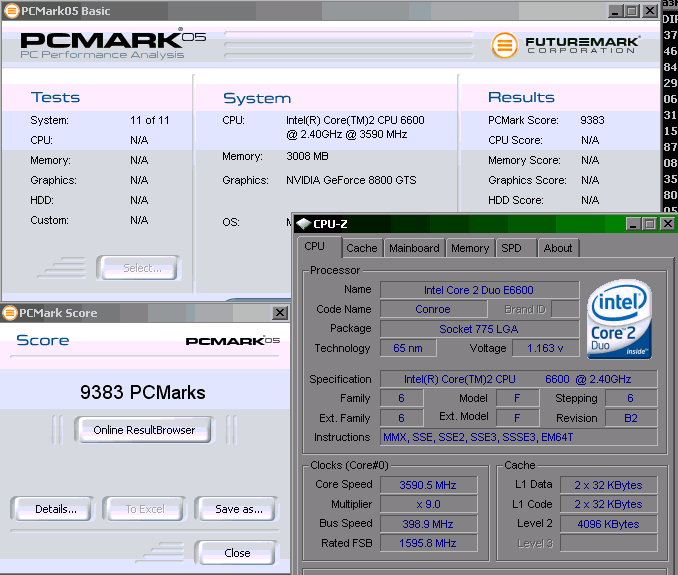This screenshot has height=575, width=678.
Task: Click the '9383 PCMarks' score text
Action: tap(143, 393)
